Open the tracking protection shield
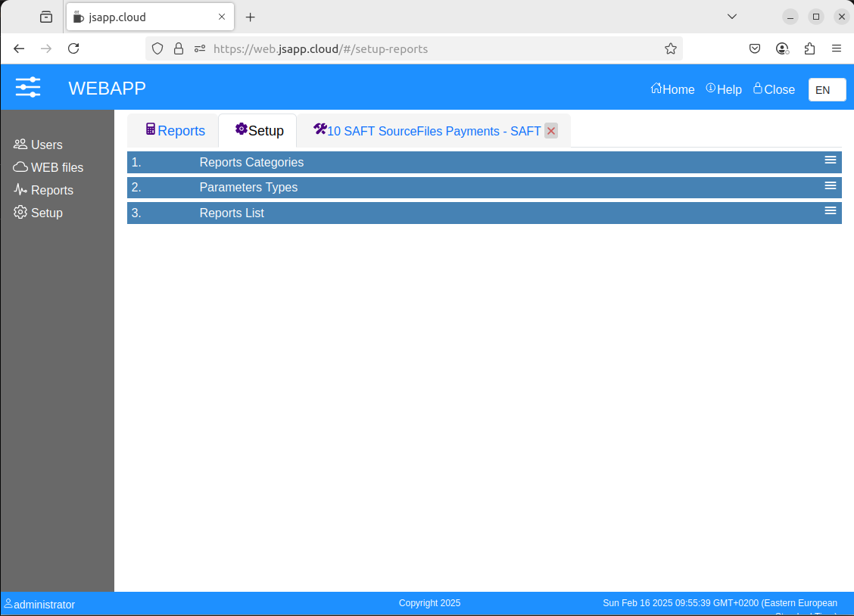Screen dimensions: 854x616 [x=157, y=49]
